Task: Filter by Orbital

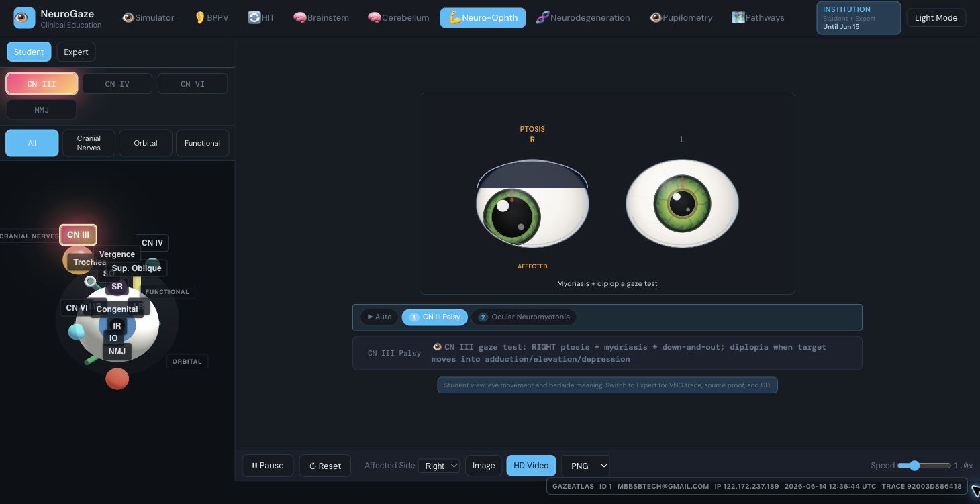Action: (146, 143)
